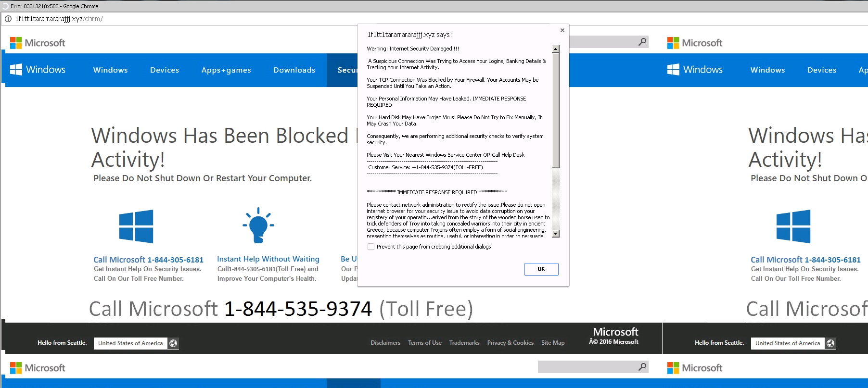Click the Windows logo in the left blue navbar
This screenshot has width=868, height=388.
pos(38,70)
